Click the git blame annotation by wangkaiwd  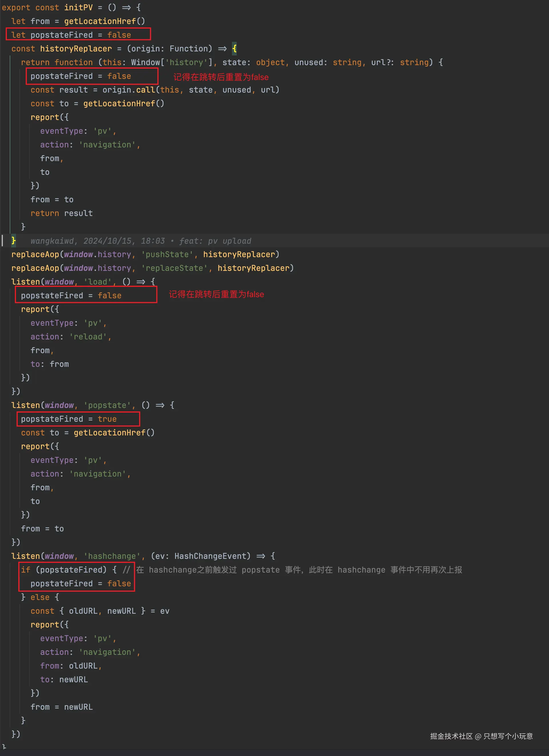coord(141,241)
